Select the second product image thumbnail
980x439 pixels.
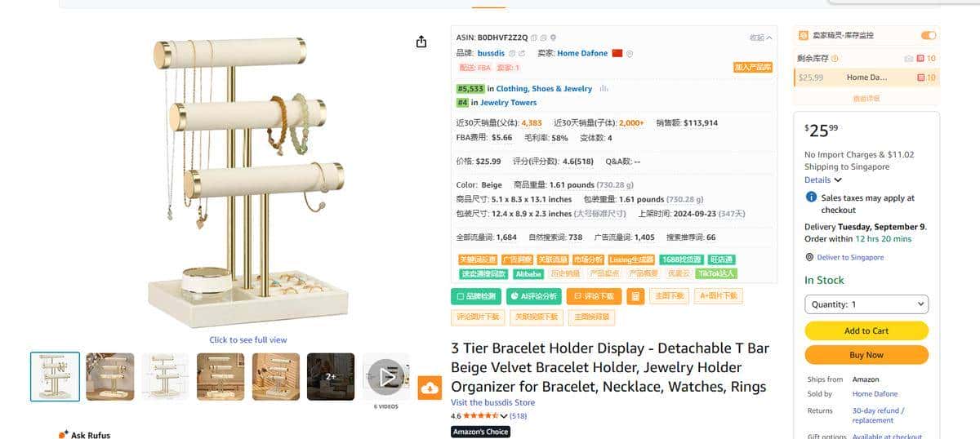coord(109,376)
